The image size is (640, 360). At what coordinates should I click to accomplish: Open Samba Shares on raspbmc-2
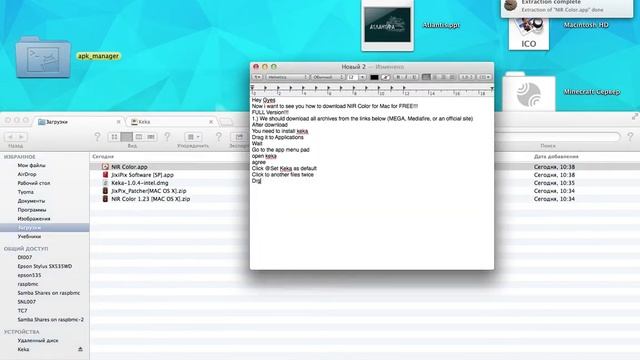[50, 320]
